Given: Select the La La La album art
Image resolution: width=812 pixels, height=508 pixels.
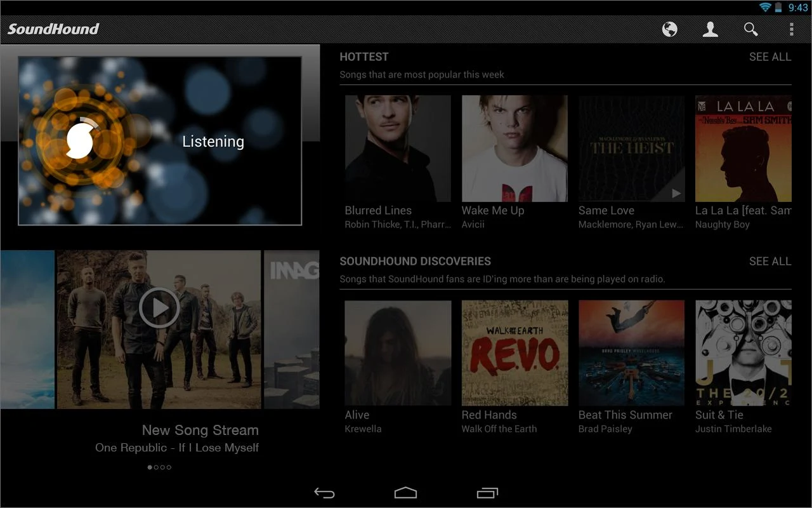Looking at the screenshot, I should (743, 149).
